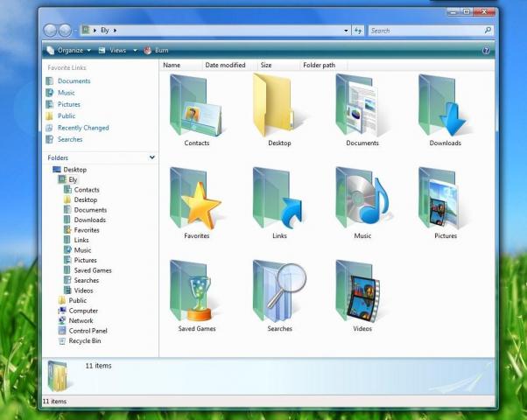Click the Burn toolbar button label
Screen dimensions: 527x420
point(162,51)
